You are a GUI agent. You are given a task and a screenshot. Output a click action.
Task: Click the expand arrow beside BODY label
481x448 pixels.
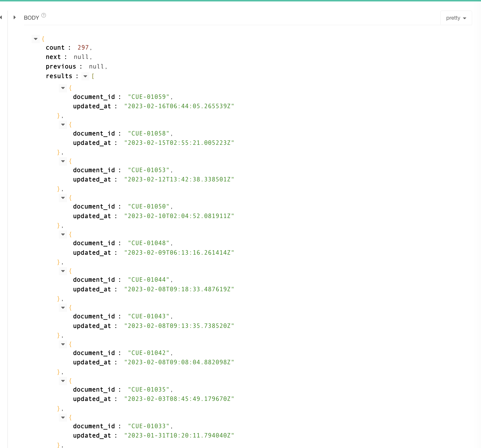tap(15, 17)
